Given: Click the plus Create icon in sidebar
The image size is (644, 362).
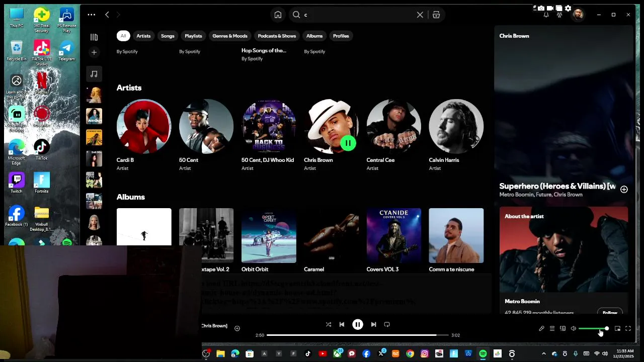Looking at the screenshot, I should (94, 52).
